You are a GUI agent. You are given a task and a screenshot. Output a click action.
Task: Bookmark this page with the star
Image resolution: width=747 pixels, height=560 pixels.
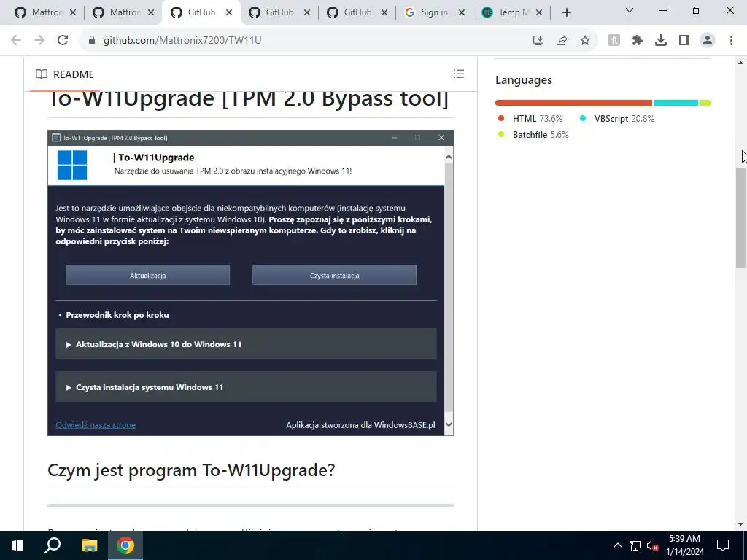pos(585,41)
